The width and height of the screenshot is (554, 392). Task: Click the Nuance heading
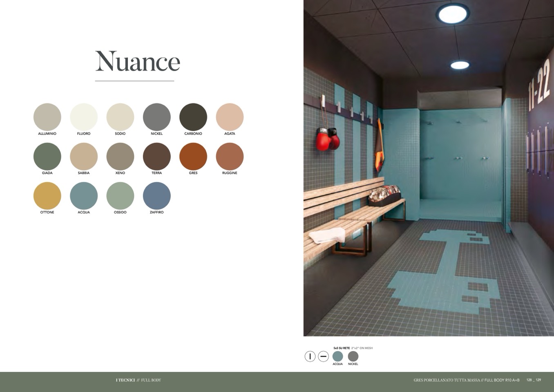pos(137,62)
